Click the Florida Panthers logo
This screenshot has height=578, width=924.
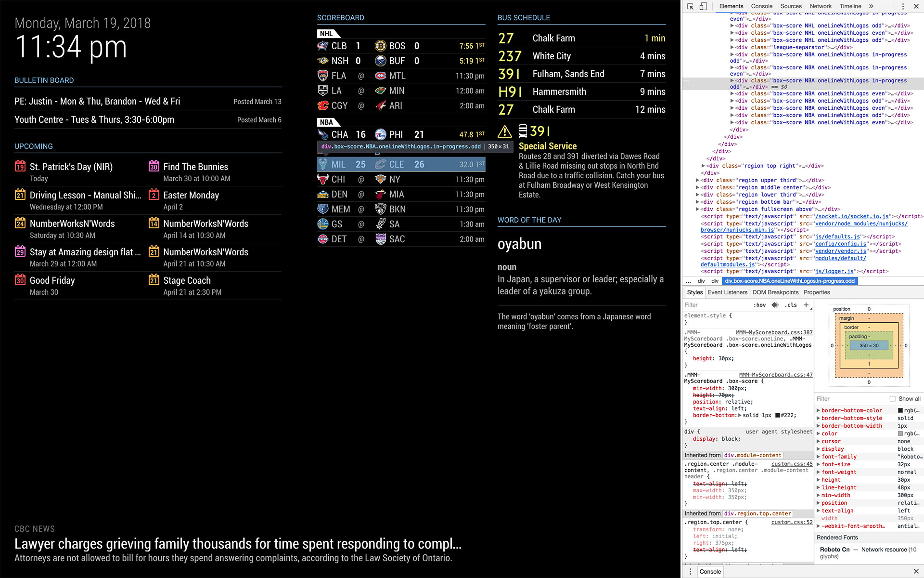pyautogui.click(x=323, y=76)
